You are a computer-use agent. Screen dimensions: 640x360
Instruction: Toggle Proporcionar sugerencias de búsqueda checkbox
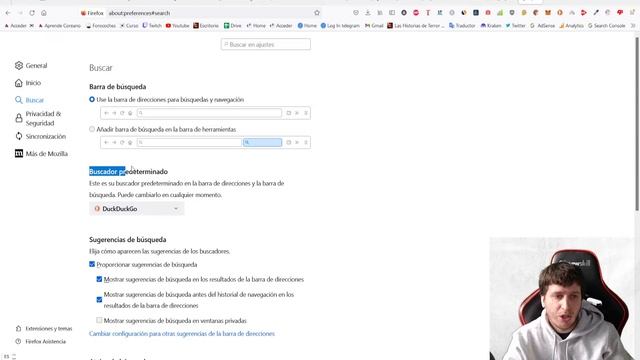(x=92, y=264)
